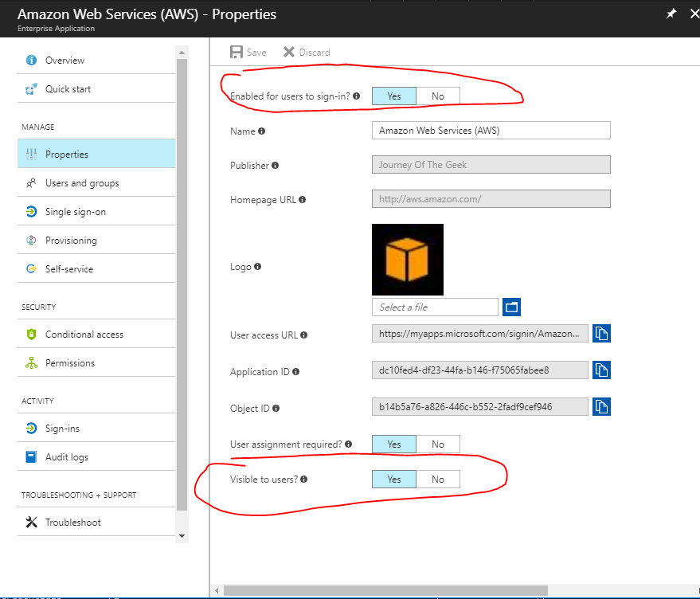This screenshot has width=700, height=599.
Task: Click the Overview info icon in sidebar
Action: click(31, 60)
